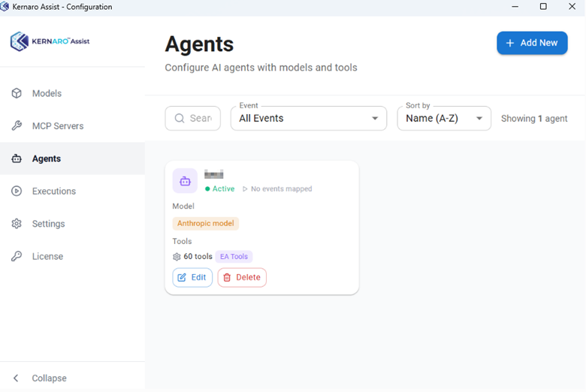Viewport: 586px width, 392px height.
Task: Click the '60 tools' count
Action: point(198,257)
